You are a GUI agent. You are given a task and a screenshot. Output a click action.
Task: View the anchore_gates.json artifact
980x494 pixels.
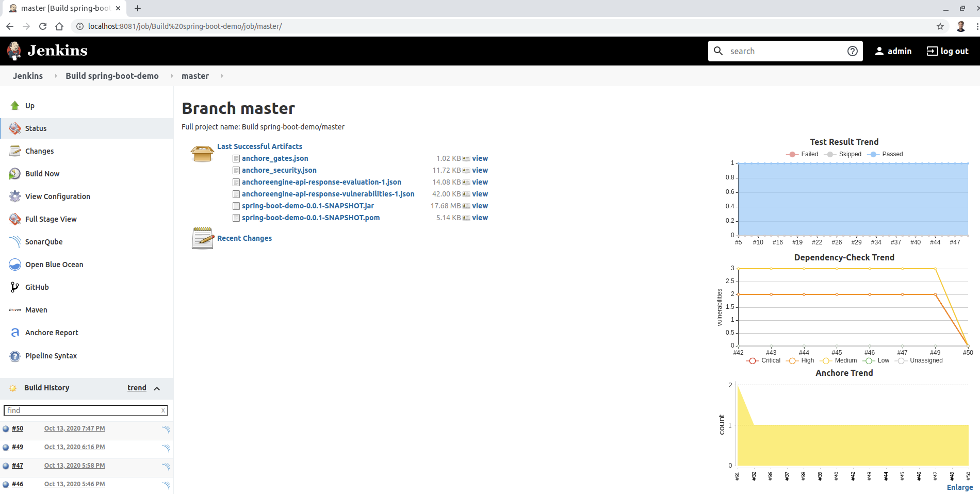[x=480, y=158]
